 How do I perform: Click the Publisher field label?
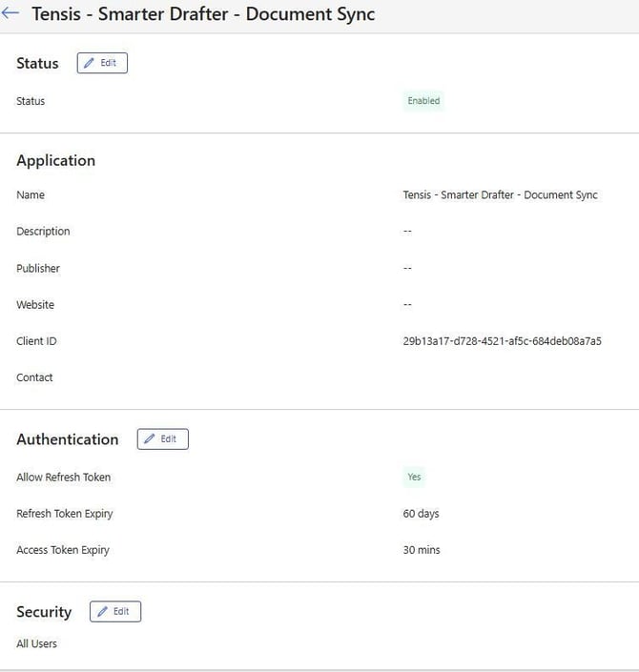38,269
